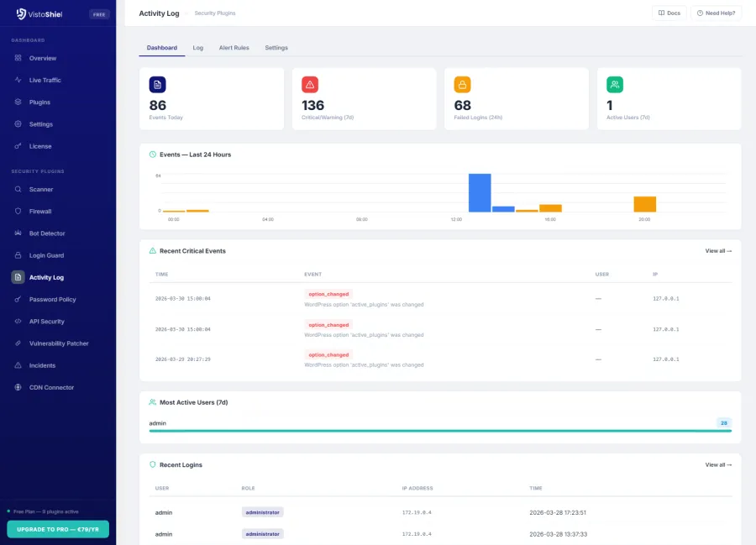The height and width of the screenshot is (545, 756).
Task: Click the Upgrade to Pro button
Action: coord(58,528)
